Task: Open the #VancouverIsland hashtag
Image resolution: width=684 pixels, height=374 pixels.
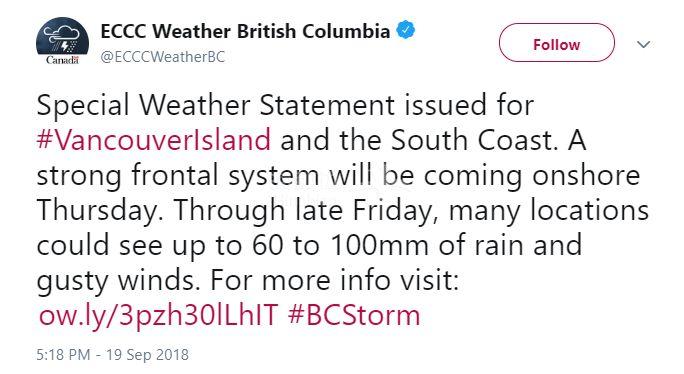Action: tap(154, 140)
